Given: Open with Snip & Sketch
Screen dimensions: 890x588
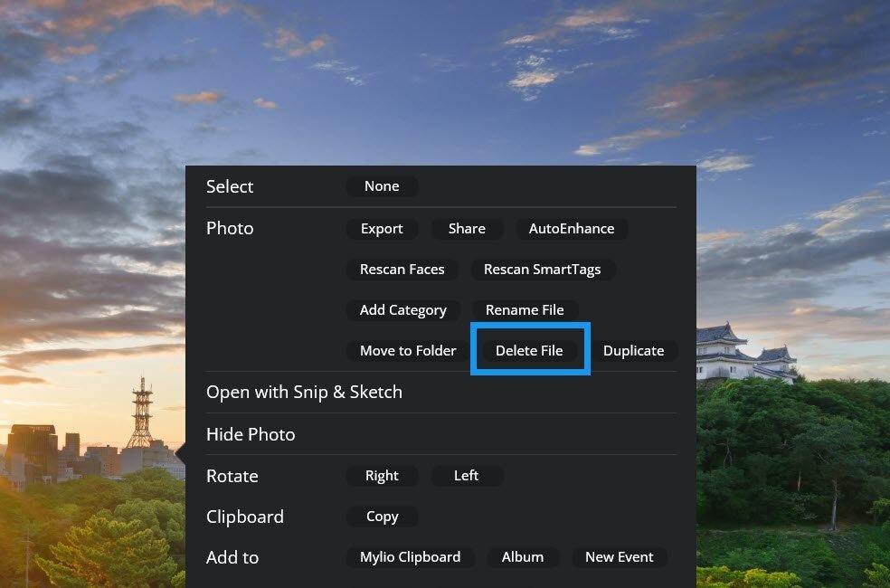Looking at the screenshot, I should pos(304,393).
